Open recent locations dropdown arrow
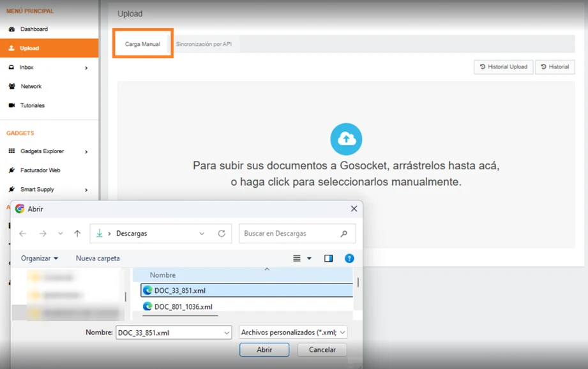The height and width of the screenshot is (369, 588). (x=61, y=234)
